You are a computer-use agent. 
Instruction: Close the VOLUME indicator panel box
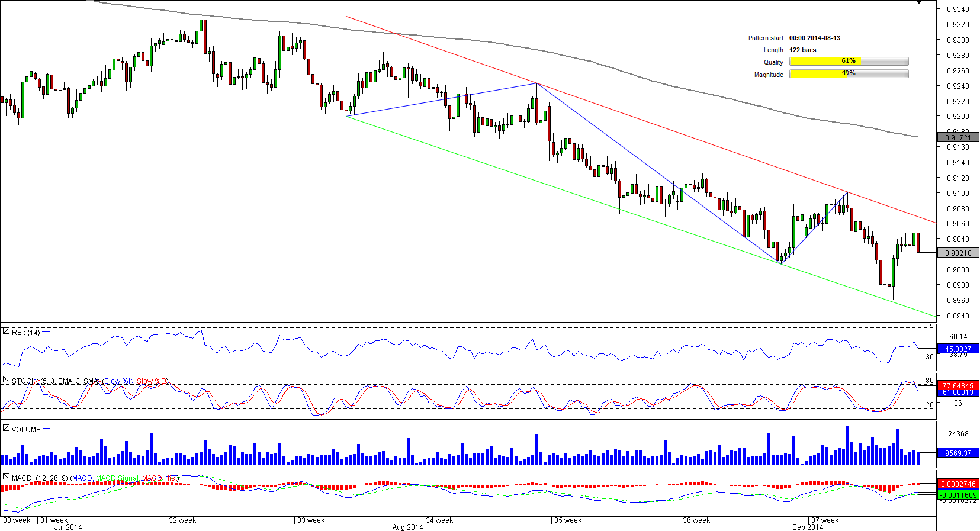point(6,429)
